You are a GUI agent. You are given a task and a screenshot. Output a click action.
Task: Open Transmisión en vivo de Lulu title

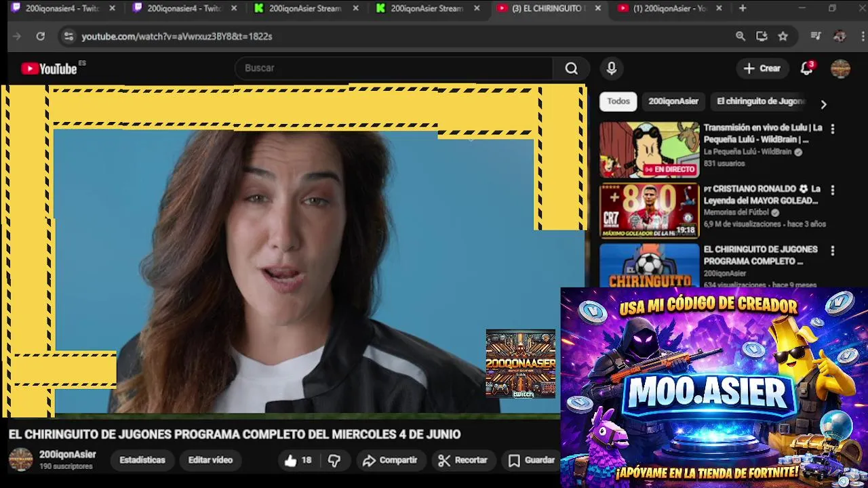coord(763,134)
